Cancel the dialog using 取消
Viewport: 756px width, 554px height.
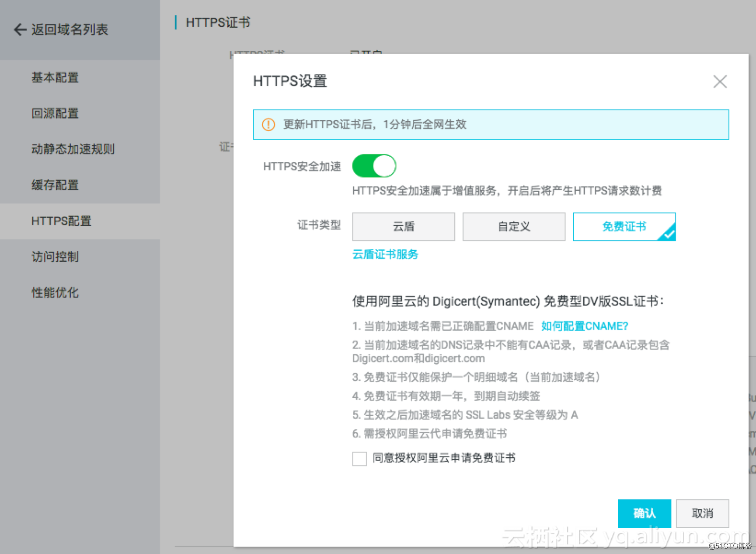tap(702, 513)
